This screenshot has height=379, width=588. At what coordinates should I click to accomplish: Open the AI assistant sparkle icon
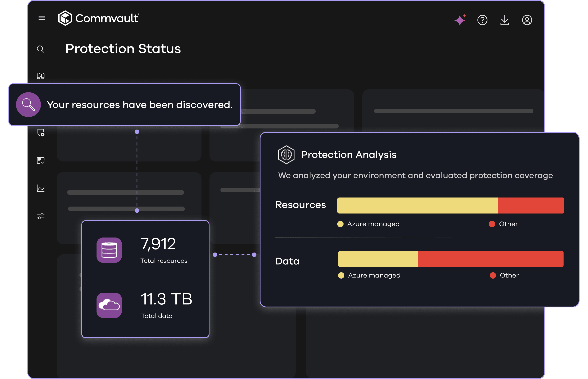[x=460, y=20]
